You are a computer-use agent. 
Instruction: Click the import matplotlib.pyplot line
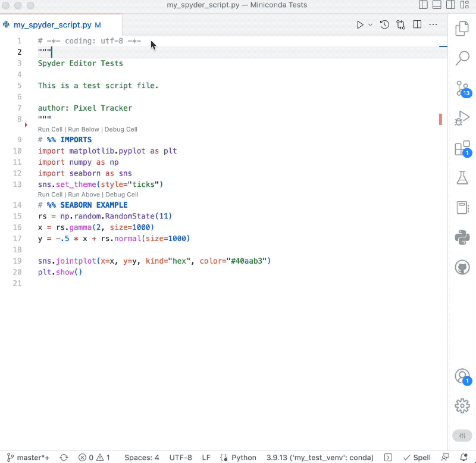pos(108,151)
